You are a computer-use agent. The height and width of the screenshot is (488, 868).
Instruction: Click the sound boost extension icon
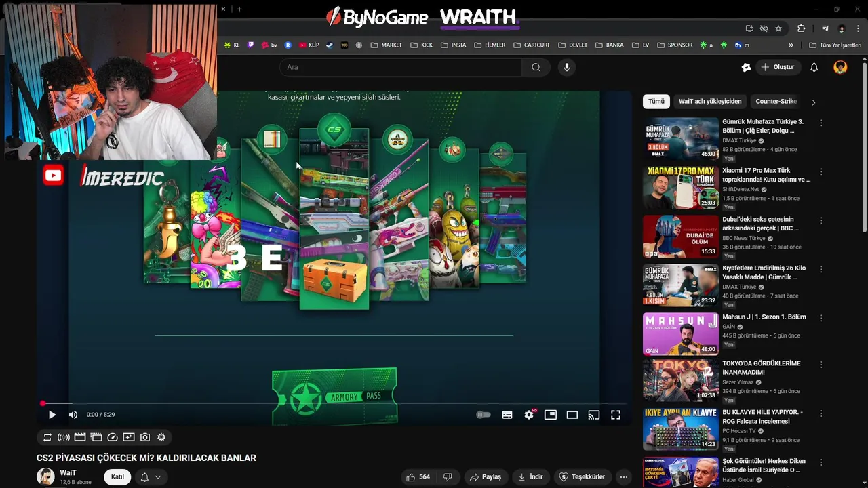point(64,438)
